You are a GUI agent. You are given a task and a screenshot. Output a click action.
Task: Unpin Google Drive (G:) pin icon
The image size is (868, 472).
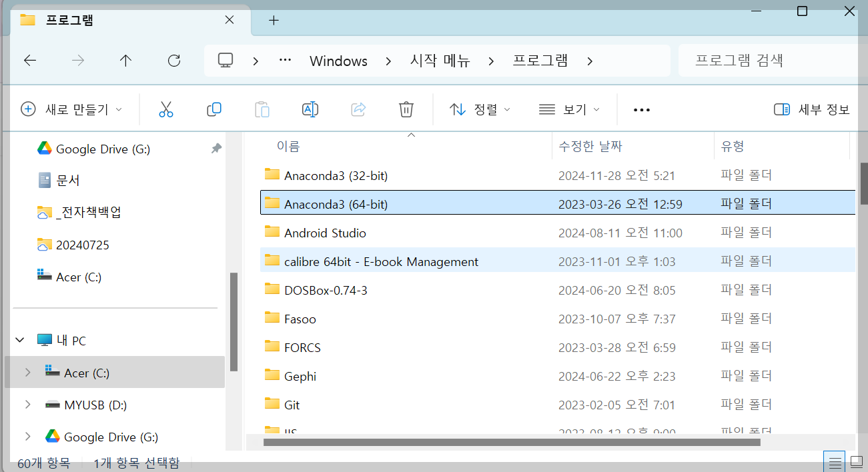point(216,149)
